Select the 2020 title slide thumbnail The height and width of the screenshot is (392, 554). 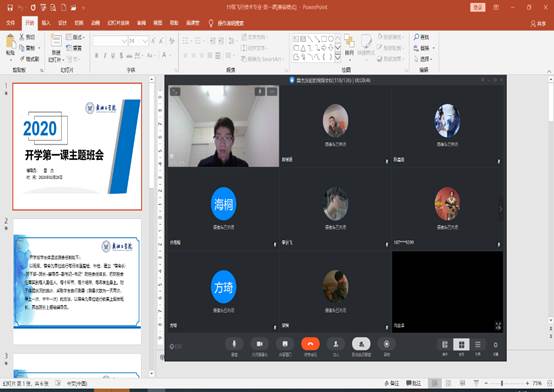(77, 146)
